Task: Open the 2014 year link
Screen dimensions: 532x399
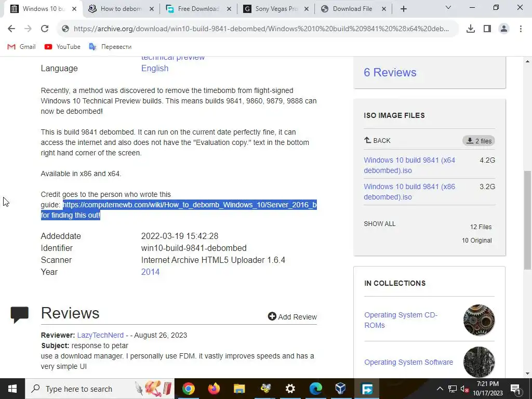Action: coord(150,272)
